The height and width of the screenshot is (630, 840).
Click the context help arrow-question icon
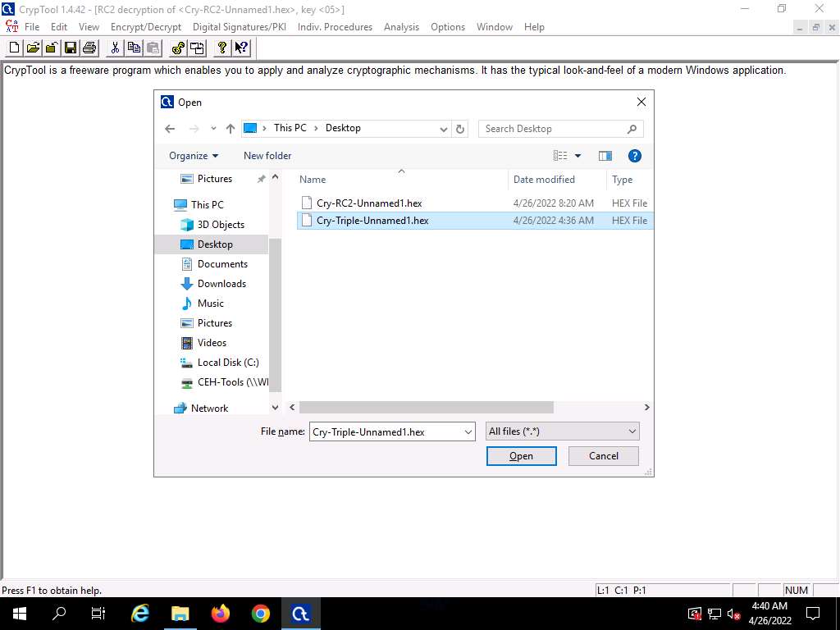[241, 48]
